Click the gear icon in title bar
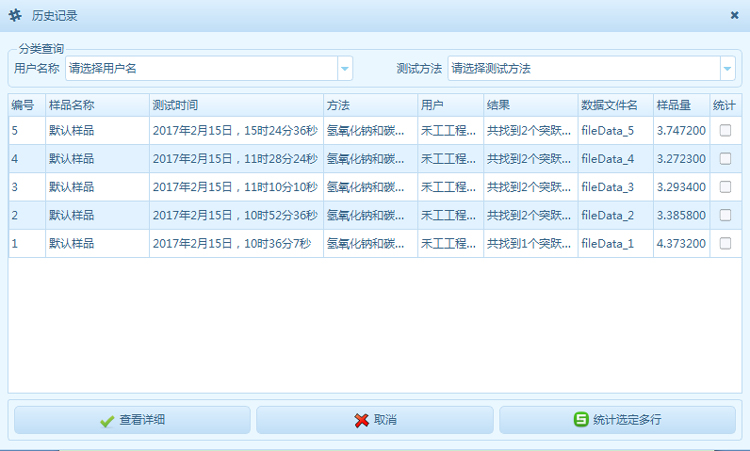The image size is (750, 451). point(14,16)
